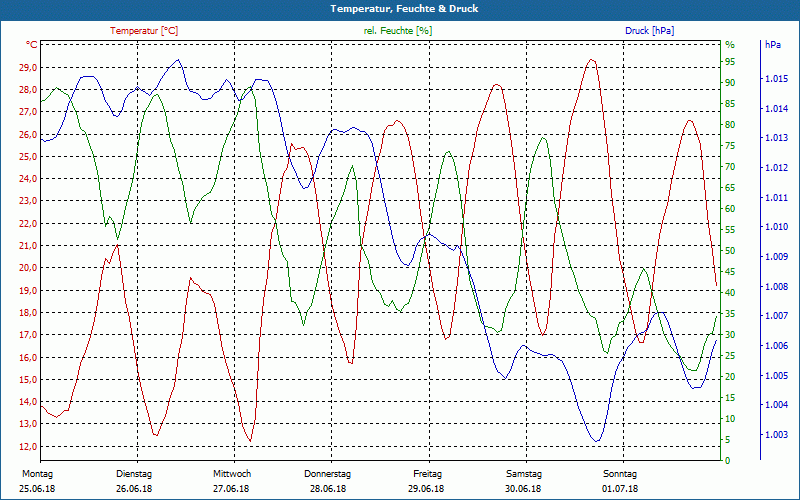This screenshot has width=800, height=500.
Task: Click the '15,0' temperature axis value
Action: pyautogui.click(x=29, y=379)
